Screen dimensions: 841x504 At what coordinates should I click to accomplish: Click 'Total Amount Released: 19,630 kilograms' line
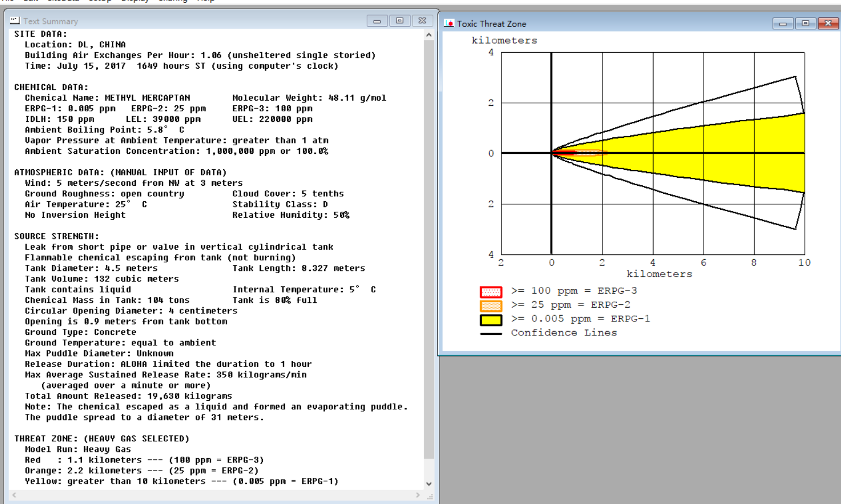click(128, 396)
